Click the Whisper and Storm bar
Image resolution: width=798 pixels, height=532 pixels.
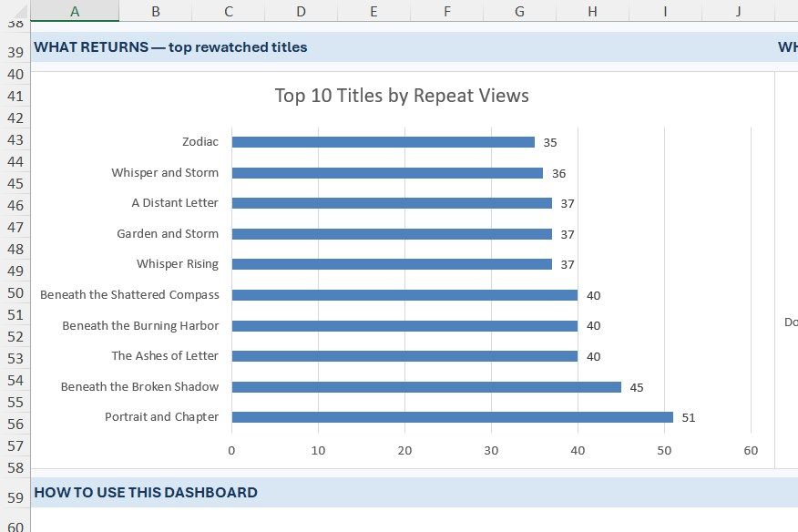coord(387,173)
